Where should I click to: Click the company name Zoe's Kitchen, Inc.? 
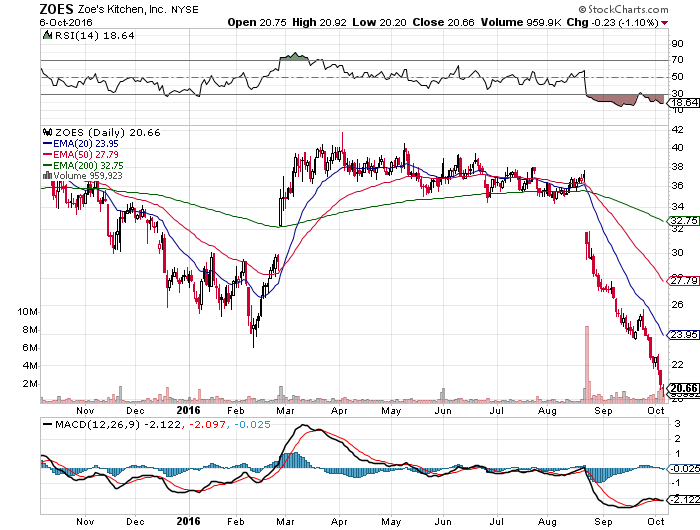122,9
